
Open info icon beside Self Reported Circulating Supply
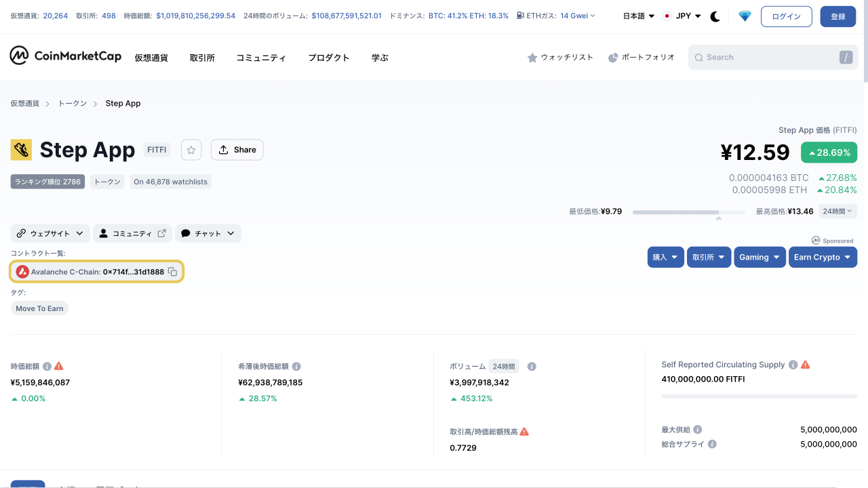point(793,365)
